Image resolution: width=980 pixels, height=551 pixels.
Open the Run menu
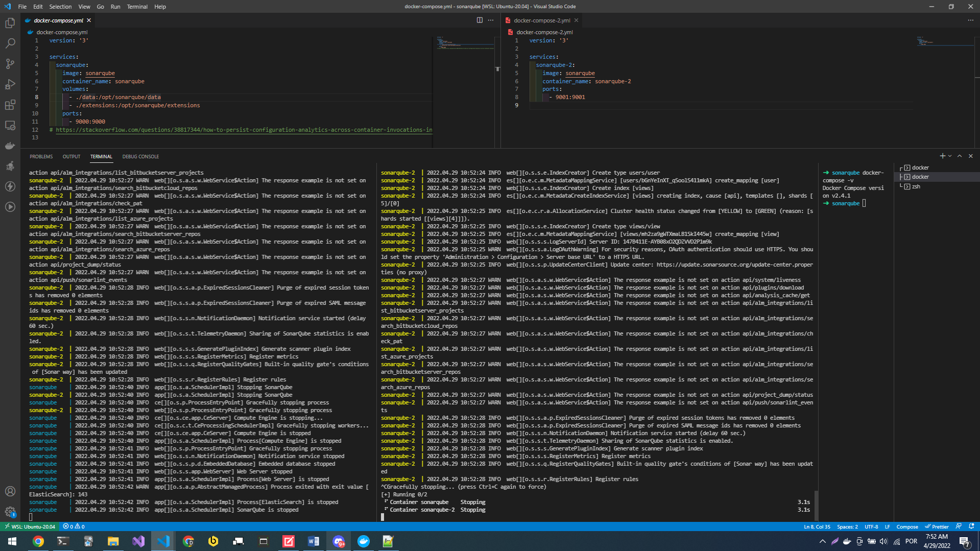115,7
